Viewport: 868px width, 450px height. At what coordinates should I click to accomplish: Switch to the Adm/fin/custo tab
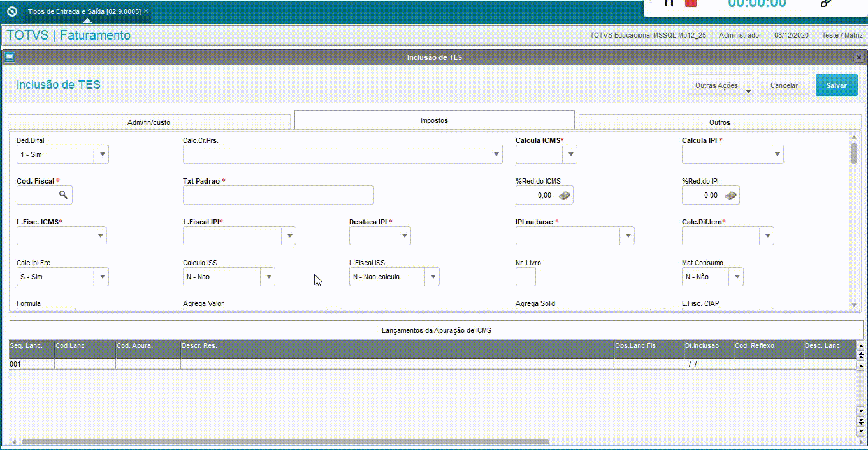click(149, 122)
